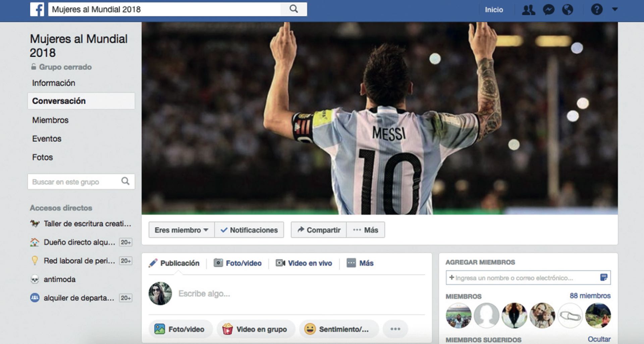Toggle group Notificaciones checkmark button
Viewport: 644px width, 344px height.
coord(249,230)
